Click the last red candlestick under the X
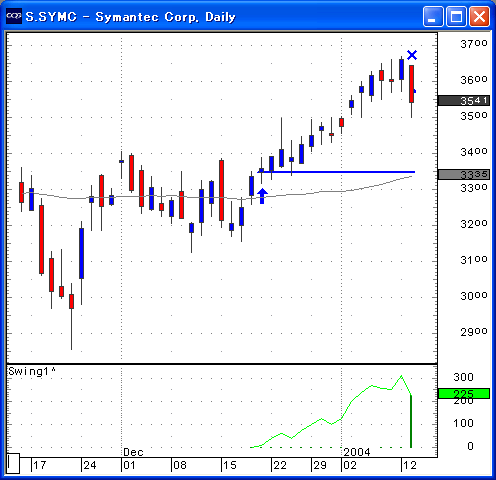 coord(412,84)
